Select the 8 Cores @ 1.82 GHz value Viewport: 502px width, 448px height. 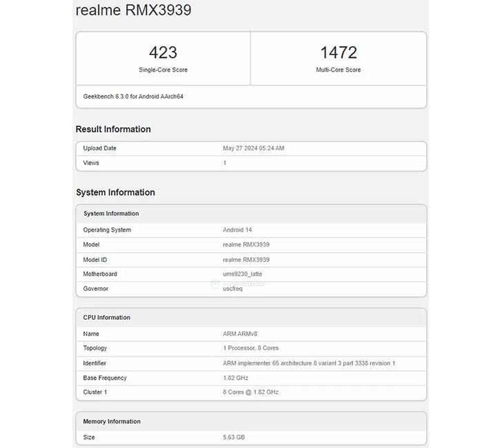[x=251, y=392]
